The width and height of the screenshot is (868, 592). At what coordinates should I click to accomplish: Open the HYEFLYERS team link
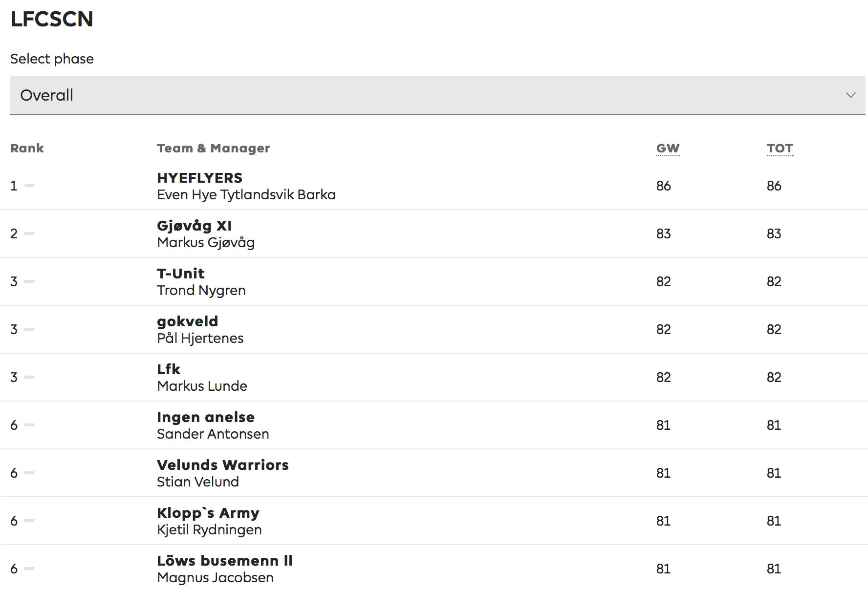tap(199, 178)
